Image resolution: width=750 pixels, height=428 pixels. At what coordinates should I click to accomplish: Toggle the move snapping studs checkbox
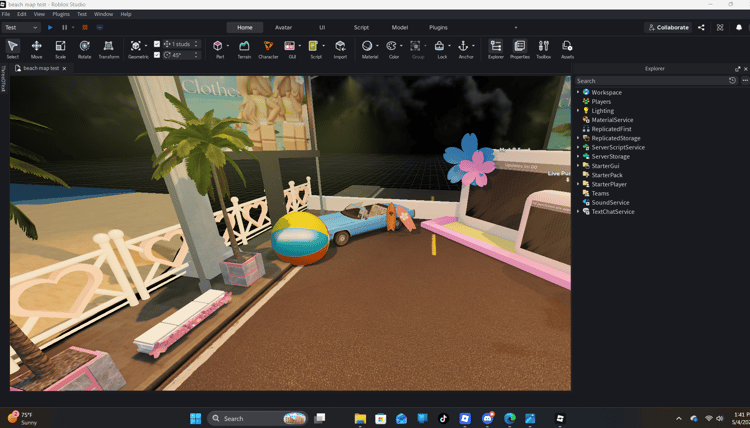(x=157, y=44)
